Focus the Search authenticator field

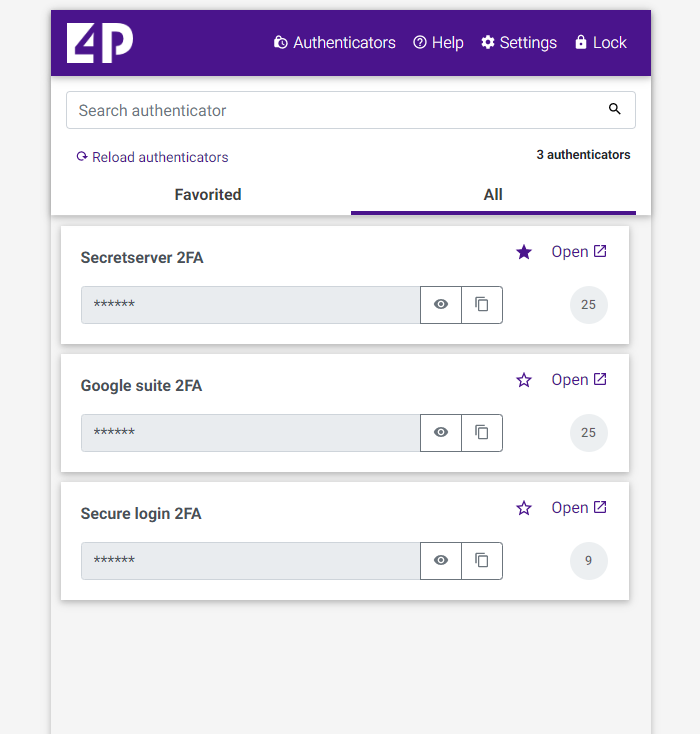click(x=335, y=110)
